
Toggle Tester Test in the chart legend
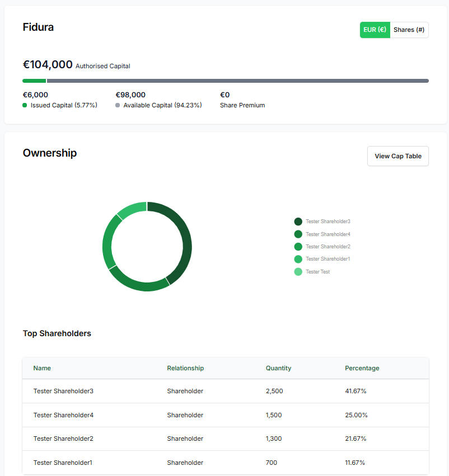tap(319, 271)
